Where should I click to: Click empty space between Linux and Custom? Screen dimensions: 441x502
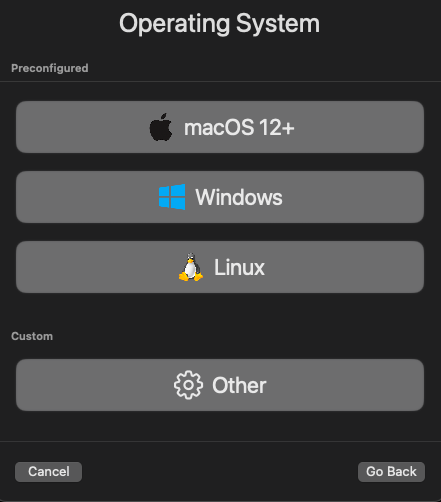[x=220, y=312]
